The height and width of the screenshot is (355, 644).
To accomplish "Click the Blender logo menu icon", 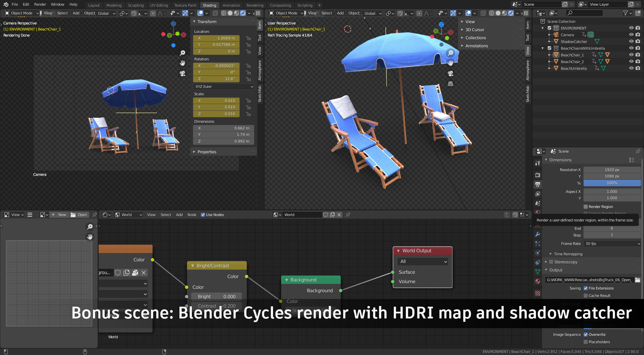I will click(6, 4).
